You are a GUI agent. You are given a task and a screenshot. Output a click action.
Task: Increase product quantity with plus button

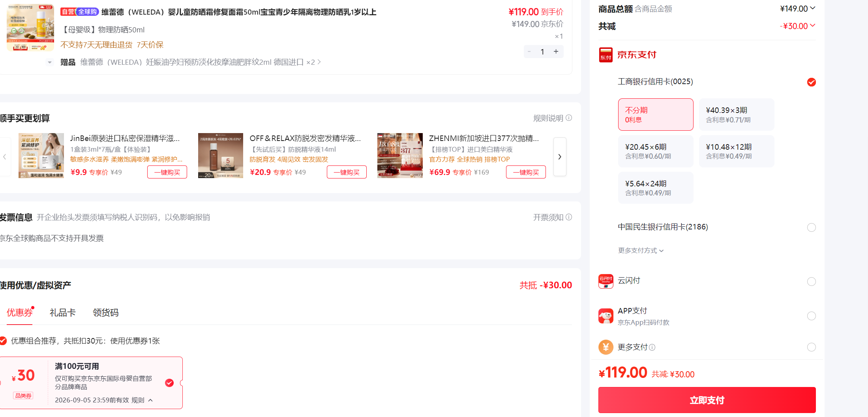(x=556, y=52)
